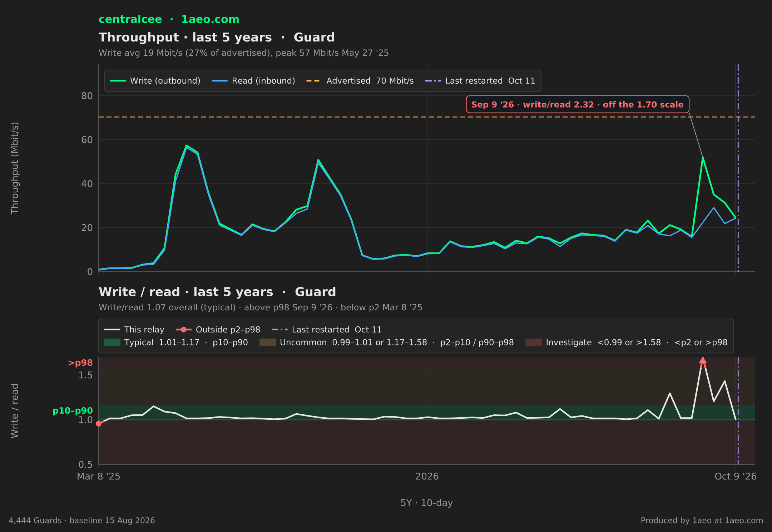Click the Write avg 19 Mbit/s subtitle

pyautogui.click(x=244, y=53)
